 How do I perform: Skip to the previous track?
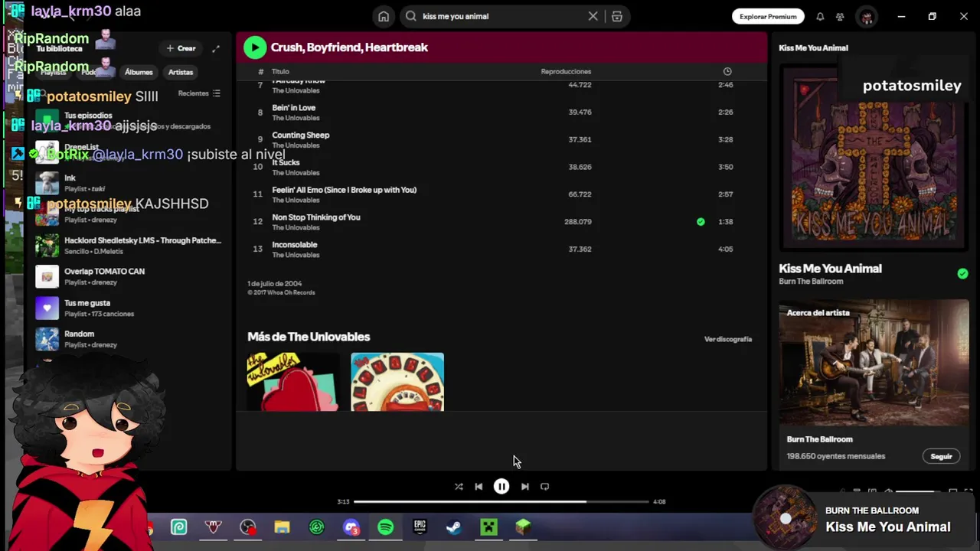tap(479, 487)
